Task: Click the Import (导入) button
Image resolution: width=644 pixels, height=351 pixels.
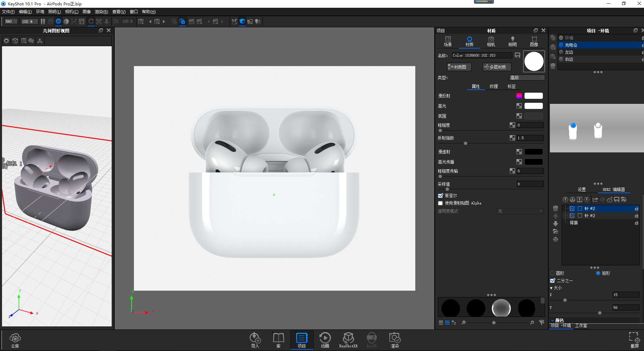Action: point(255,340)
